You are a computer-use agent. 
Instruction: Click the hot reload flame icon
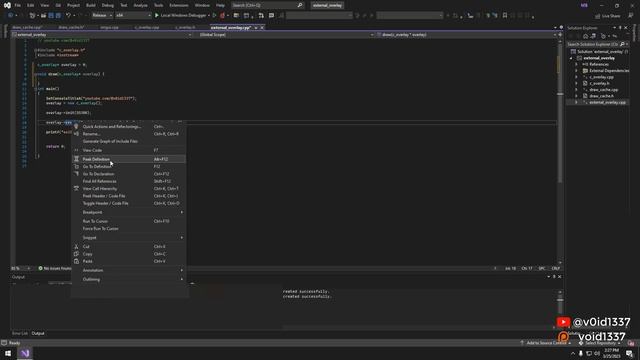(x=222, y=16)
